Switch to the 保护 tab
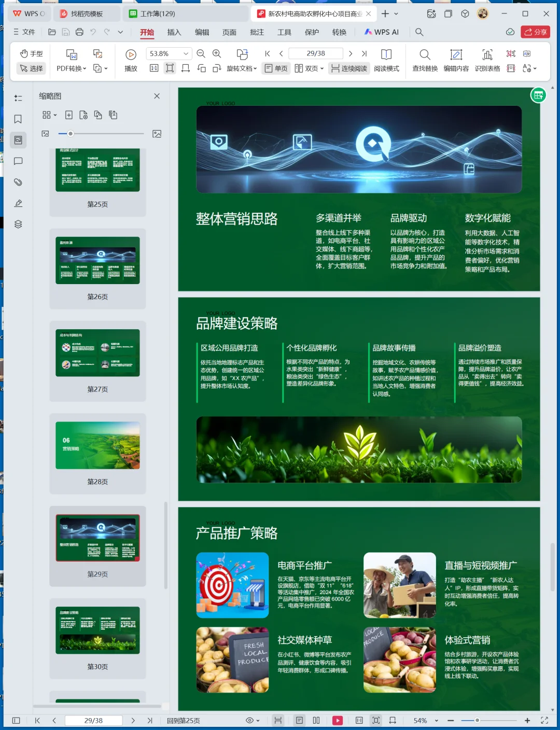Screen dimensions: 560x730 (312, 32)
